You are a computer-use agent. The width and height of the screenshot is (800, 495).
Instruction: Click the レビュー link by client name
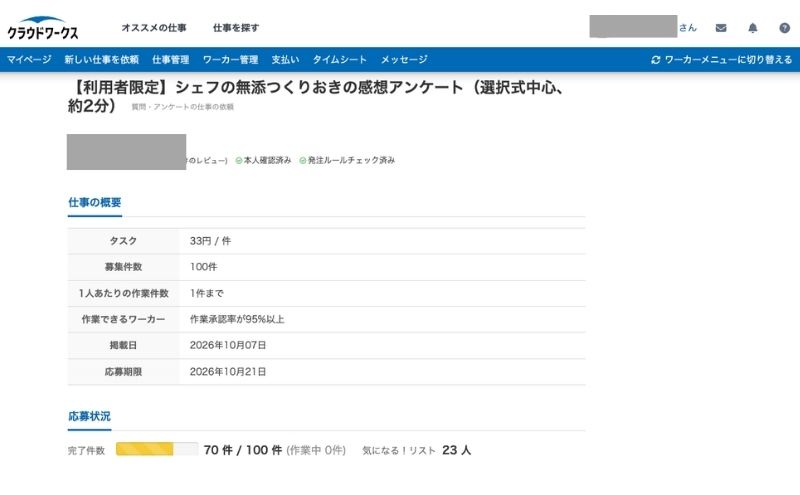207,161
